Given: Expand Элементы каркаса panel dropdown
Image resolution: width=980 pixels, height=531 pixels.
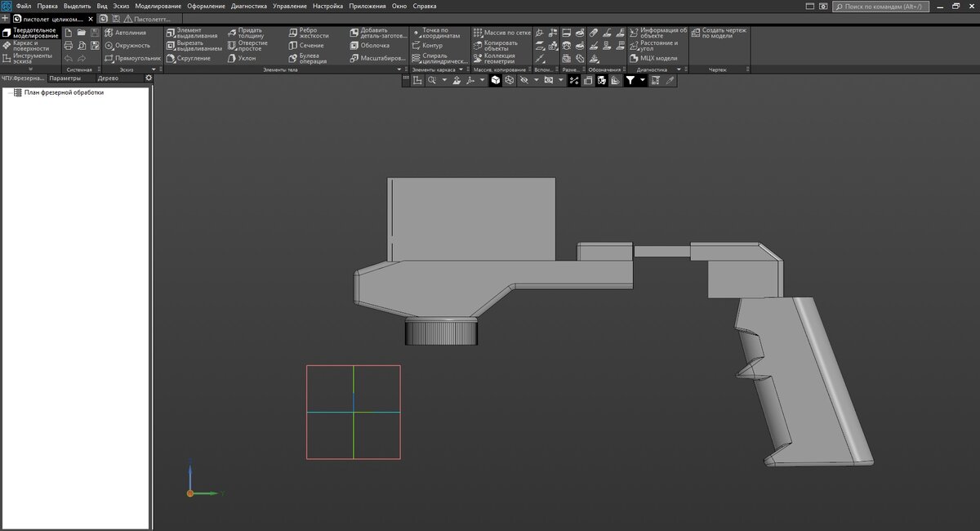Looking at the screenshot, I should click(x=461, y=69).
